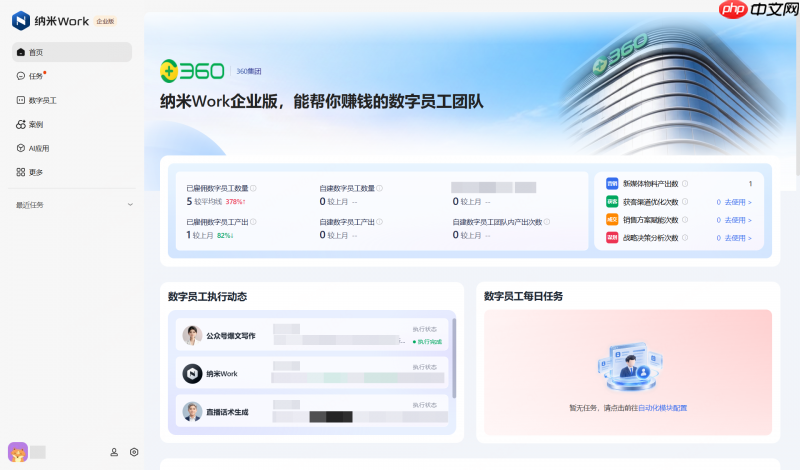Click the 360集团 label

click(248, 71)
